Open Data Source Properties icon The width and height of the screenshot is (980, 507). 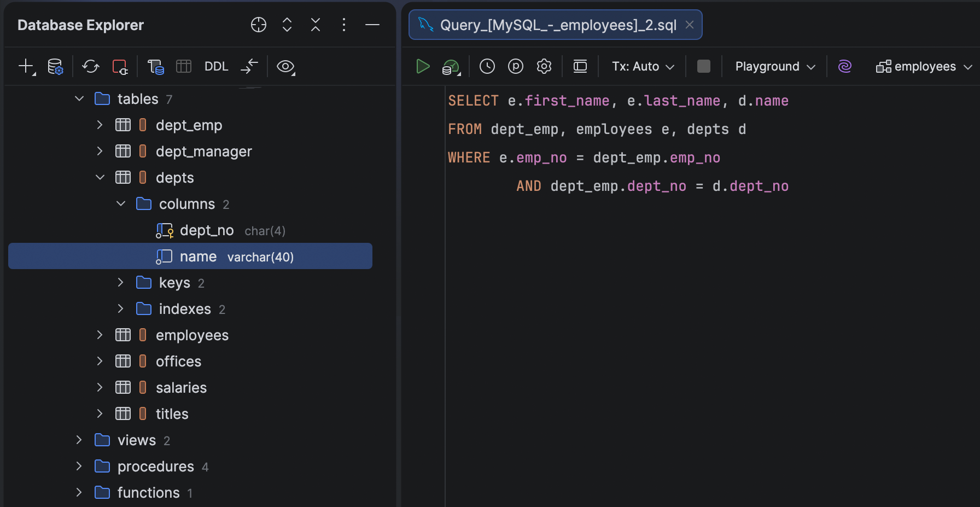coord(55,67)
